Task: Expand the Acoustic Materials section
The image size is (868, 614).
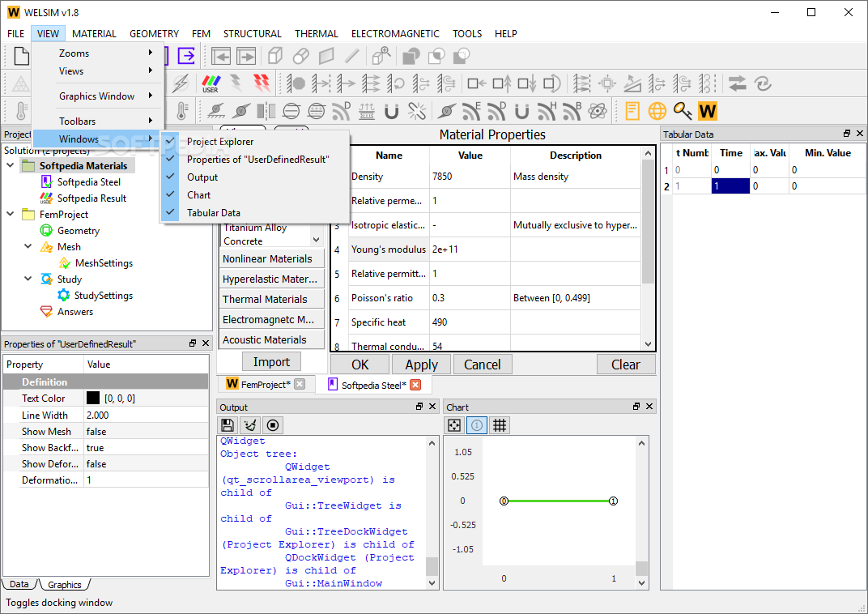Action: tap(272, 340)
